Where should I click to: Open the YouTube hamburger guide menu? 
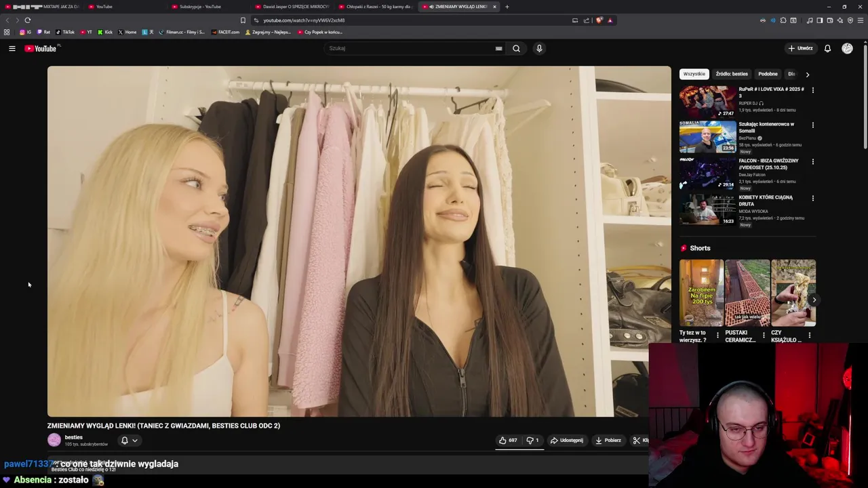pyautogui.click(x=12, y=48)
